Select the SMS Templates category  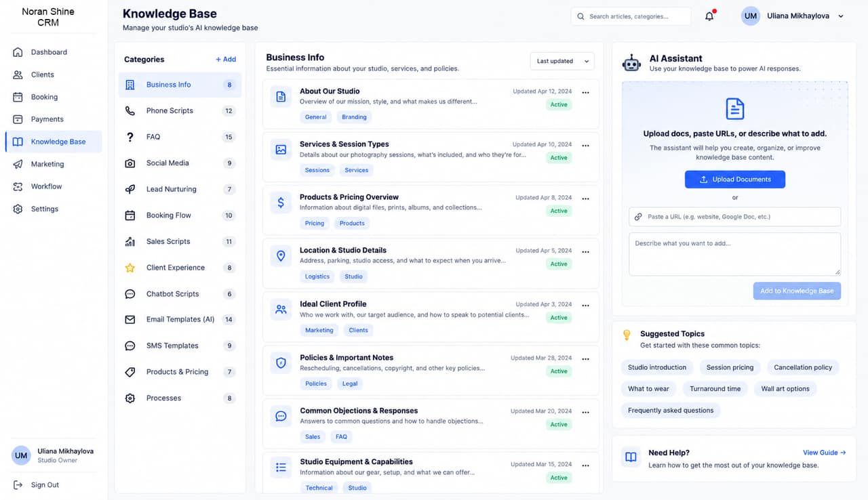(x=179, y=346)
